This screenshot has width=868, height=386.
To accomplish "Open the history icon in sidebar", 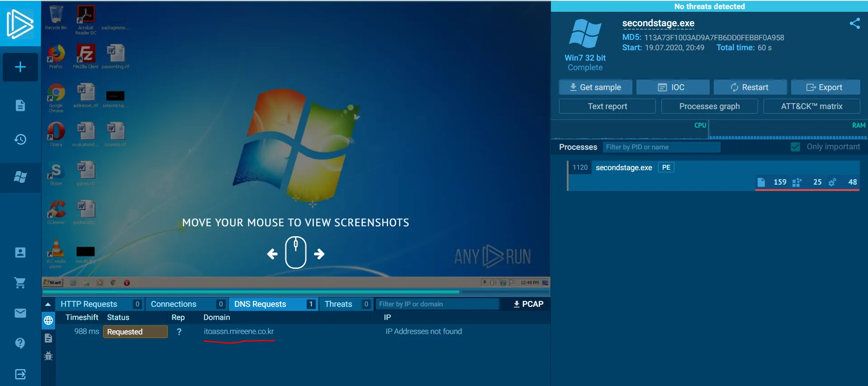I will (x=20, y=139).
